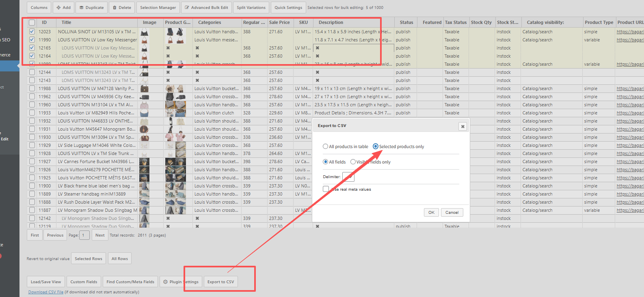Viewport: 644px width, 297px height.
Task: Click the Duplicate button in the toolbar
Action: pyautogui.click(x=91, y=7)
